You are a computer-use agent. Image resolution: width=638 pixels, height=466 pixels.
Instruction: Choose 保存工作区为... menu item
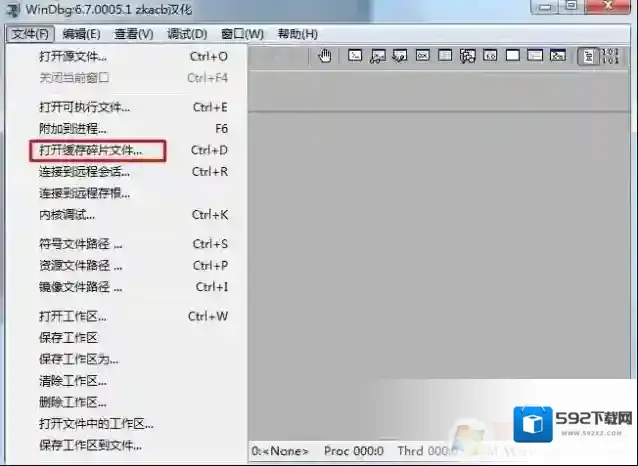[79, 359]
